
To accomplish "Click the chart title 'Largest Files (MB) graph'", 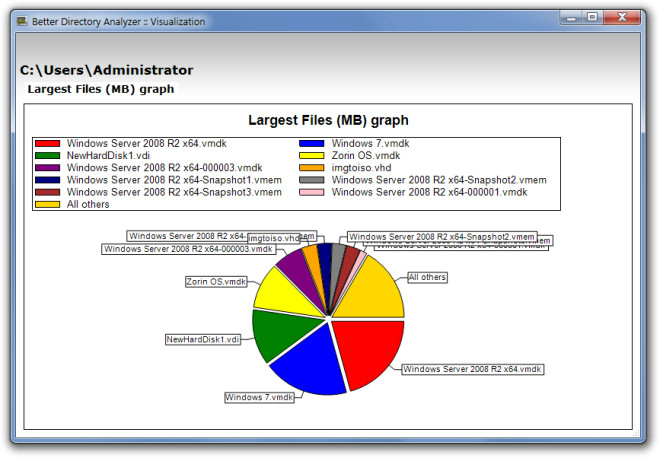I will (328, 120).
